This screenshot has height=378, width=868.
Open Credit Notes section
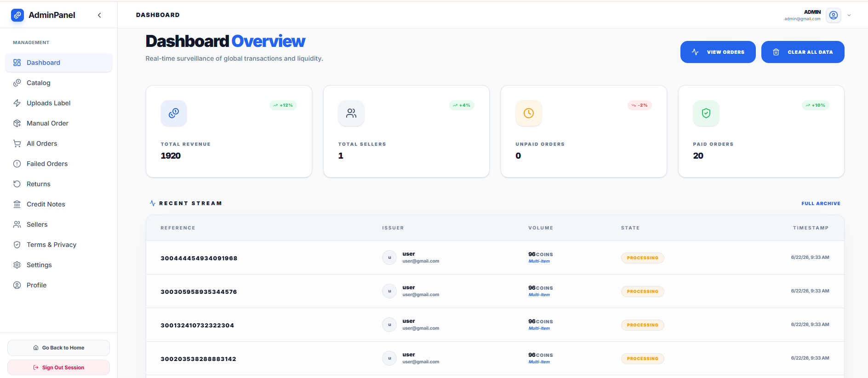coord(58,204)
